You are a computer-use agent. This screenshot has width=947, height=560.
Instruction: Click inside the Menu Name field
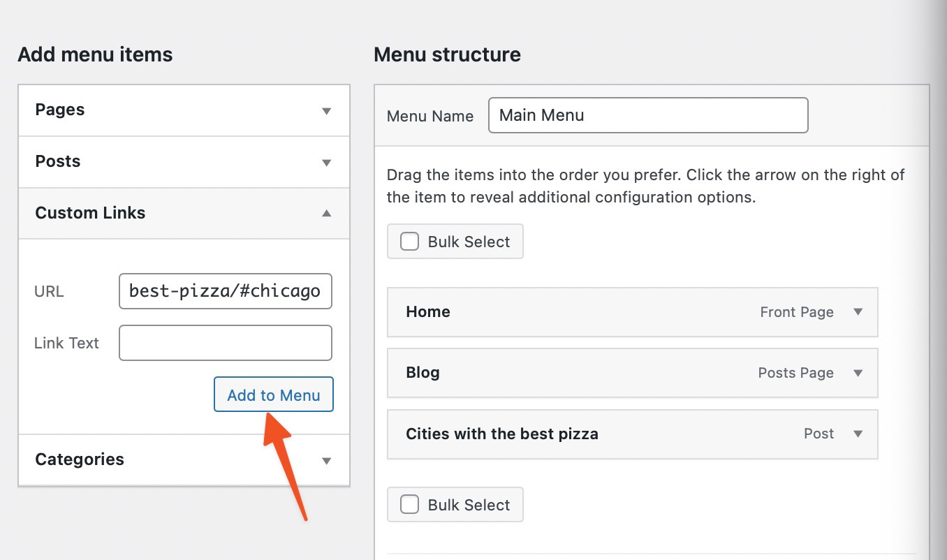[647, 115]
